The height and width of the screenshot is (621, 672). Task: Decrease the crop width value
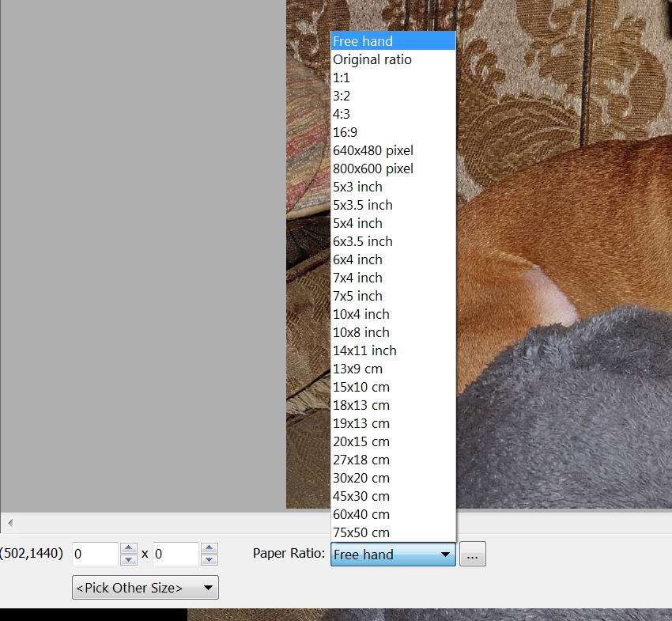click(x=128, y=560)
